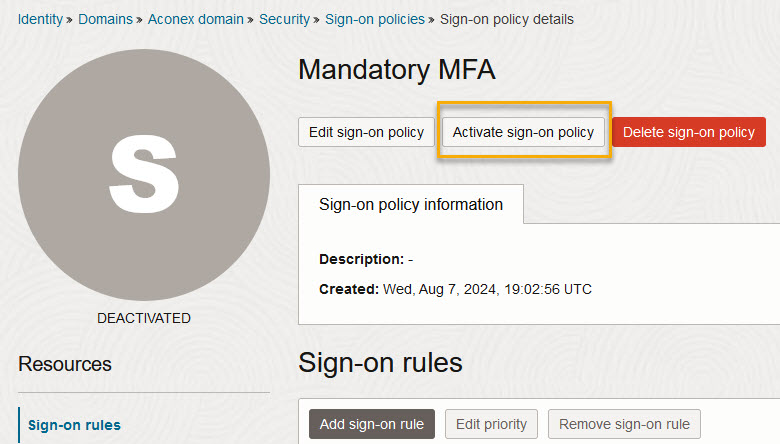Image resolution: width=780 pixels, height=444 pixels.
Task: Select the Sign-on policy information tab
Action: pyautogui.click(x=411, y=204)
